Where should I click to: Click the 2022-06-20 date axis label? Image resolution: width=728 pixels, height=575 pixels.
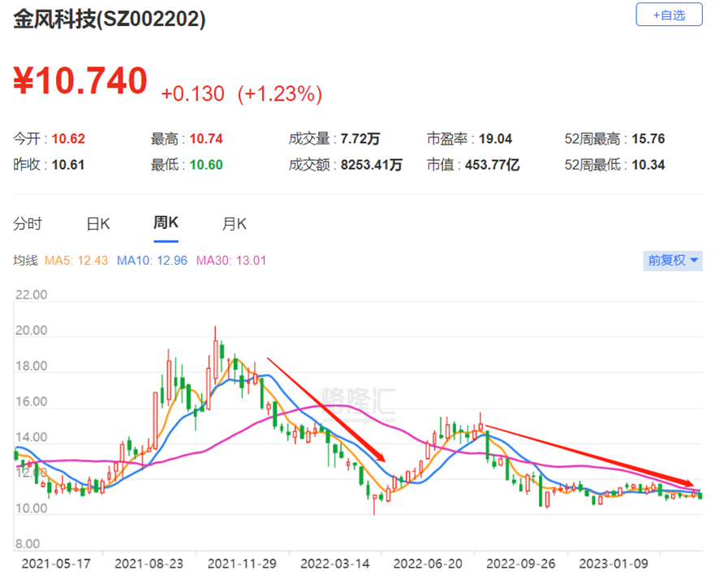click(428, 564)
